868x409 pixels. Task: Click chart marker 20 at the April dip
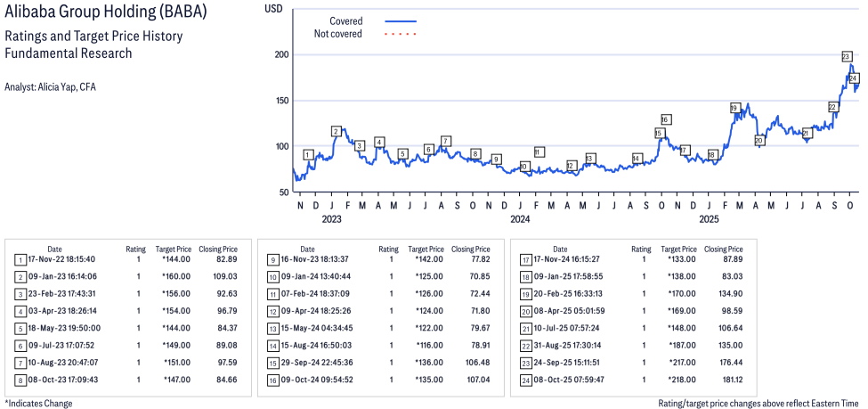coord(758,141)
